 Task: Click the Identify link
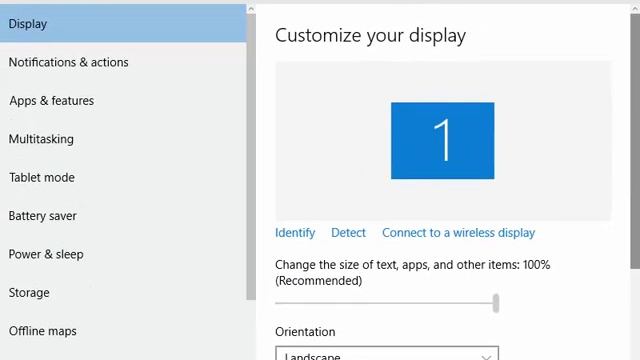295,233
